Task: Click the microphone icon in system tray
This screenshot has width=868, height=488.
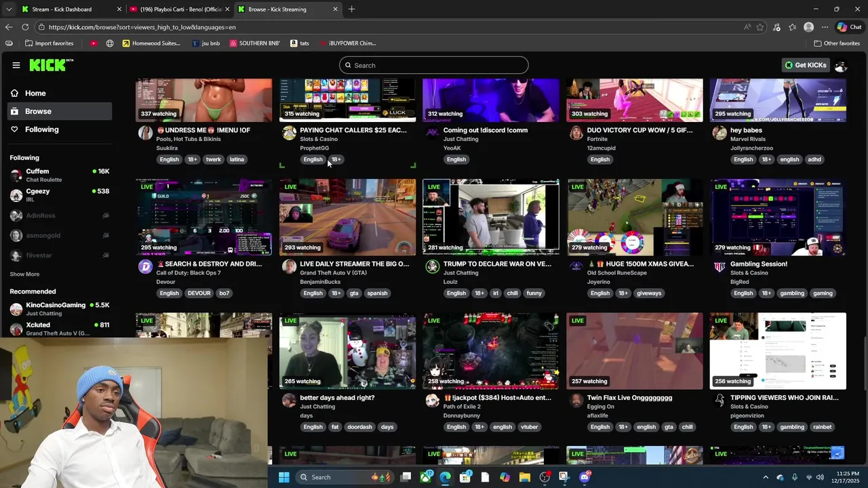Action: (x=794, y=477)
